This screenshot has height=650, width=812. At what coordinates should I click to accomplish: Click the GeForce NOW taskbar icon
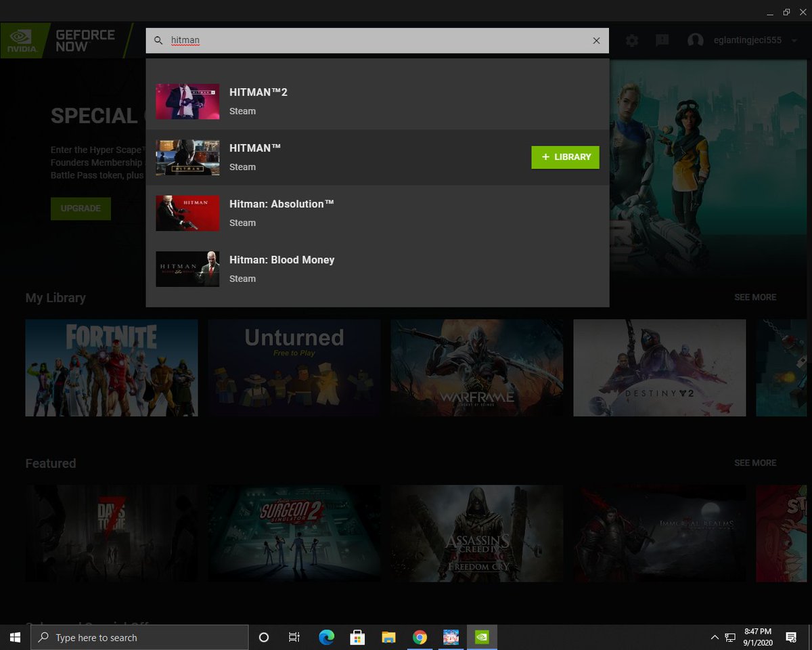482,637
